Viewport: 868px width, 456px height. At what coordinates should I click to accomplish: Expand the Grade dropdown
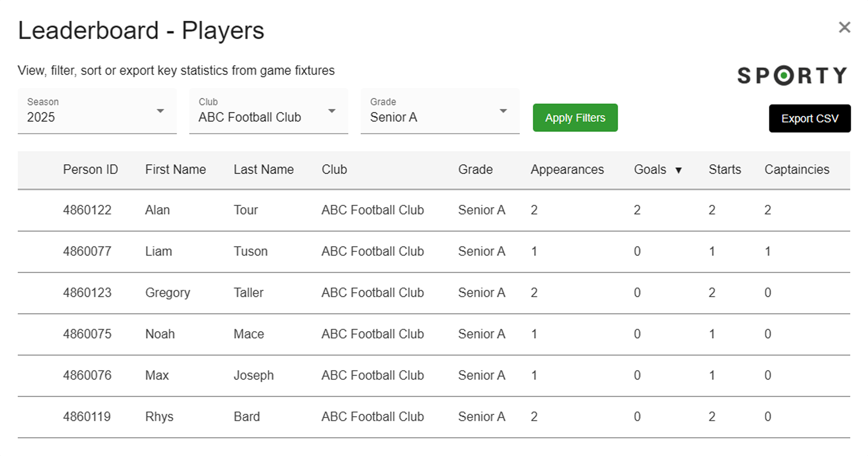point(440,111)
